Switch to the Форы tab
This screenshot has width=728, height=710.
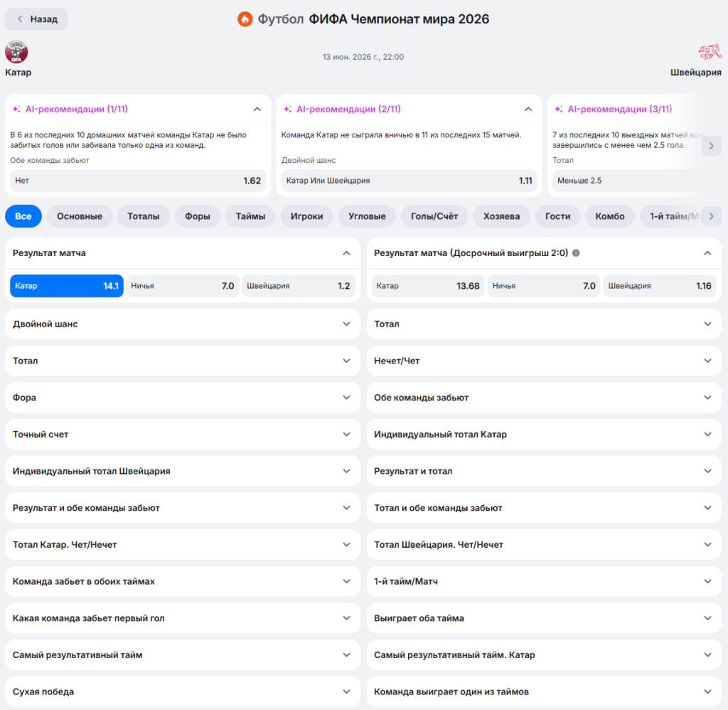(198, 216)
